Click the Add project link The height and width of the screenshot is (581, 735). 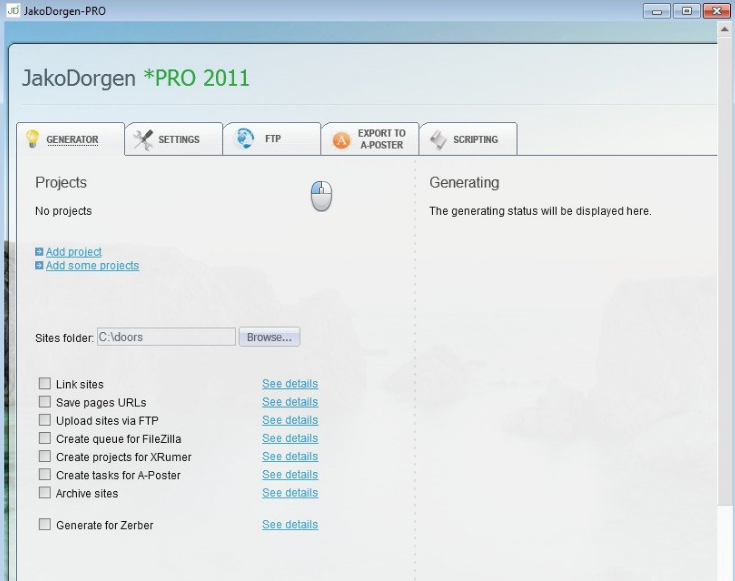pos(74,252)
